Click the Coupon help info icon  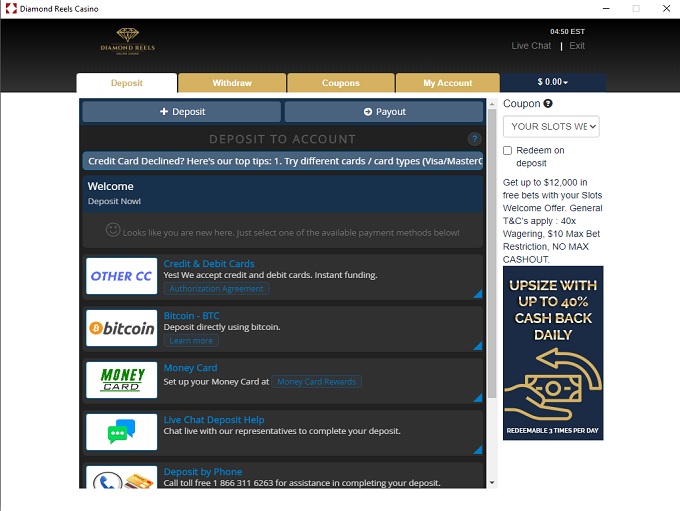548,104
